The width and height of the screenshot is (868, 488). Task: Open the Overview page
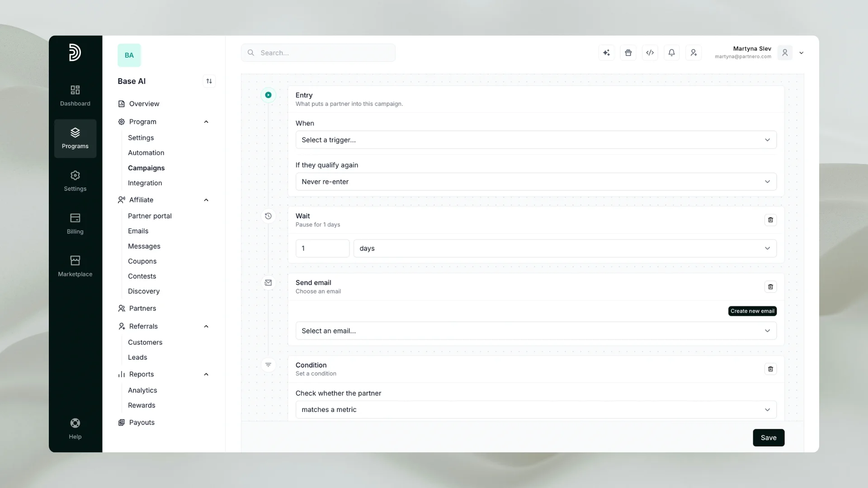pyautogui.click(x=138, y=104)
